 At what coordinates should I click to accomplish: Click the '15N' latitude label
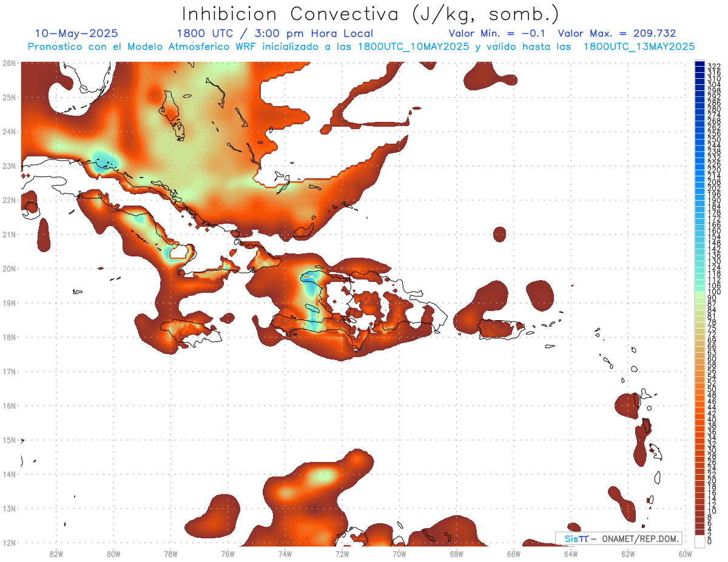coord(9,440)
